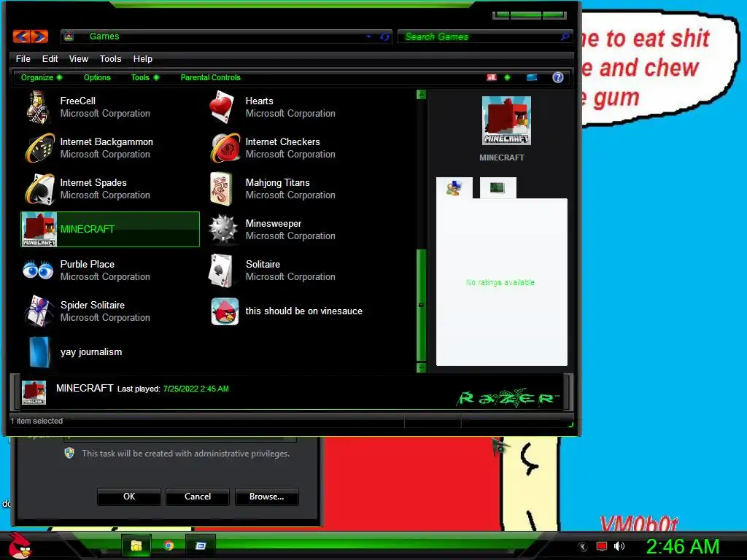Open the View menu
The height and width of the screenshot is (560, 747).
coord(79,58)
